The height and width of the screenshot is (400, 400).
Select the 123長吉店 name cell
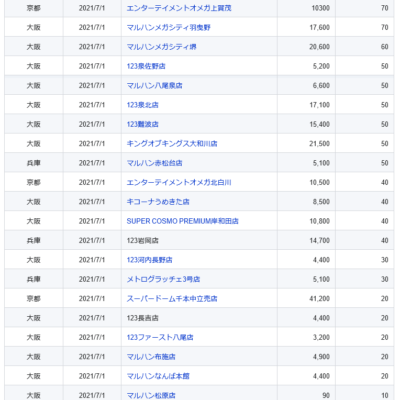pos(199,318)
